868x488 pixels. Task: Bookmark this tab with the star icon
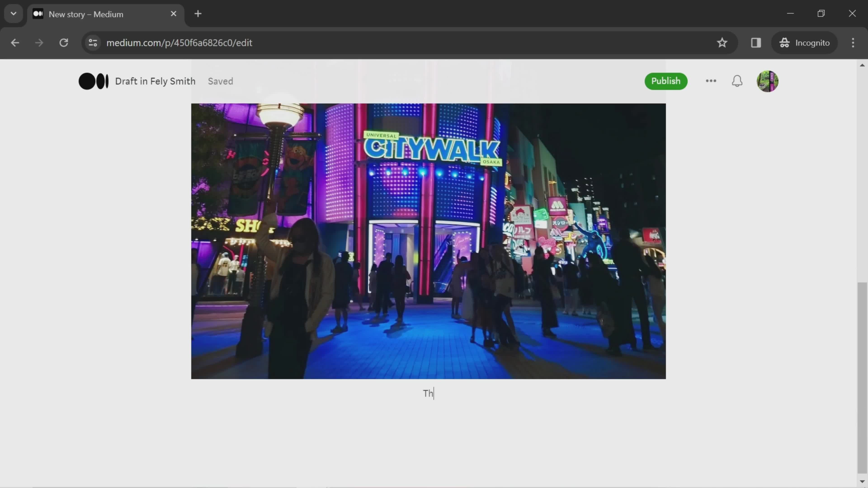722,43
